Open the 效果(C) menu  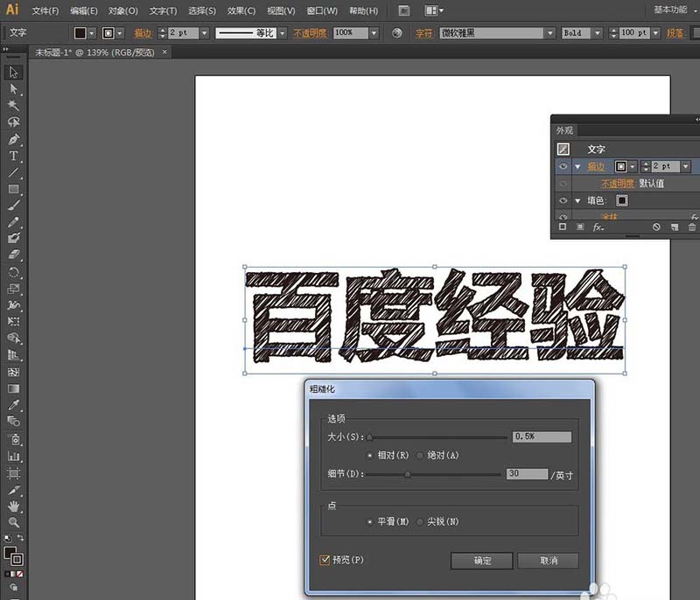241,10
